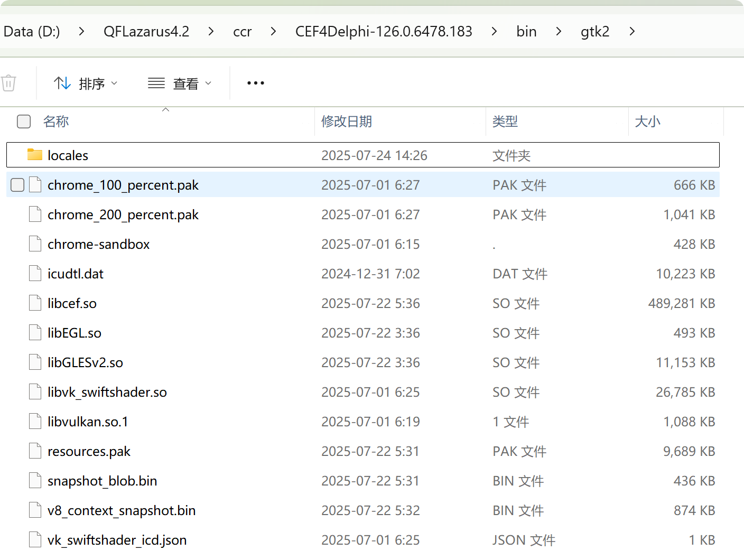Image resolution: width=744 pixels, height=560 pixels.
Task: Click the file icon of chrome-sandbox
Action: (35, 244)
